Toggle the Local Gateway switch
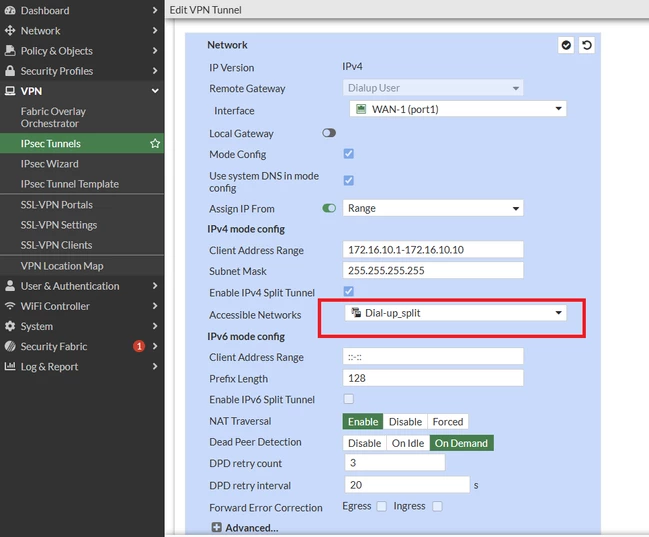This screenshot has height=537, width=649. click(329, 133)
